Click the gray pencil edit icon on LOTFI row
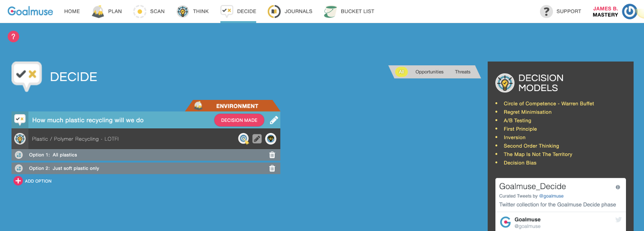644x231 pixels. click(x=257, y=139)
